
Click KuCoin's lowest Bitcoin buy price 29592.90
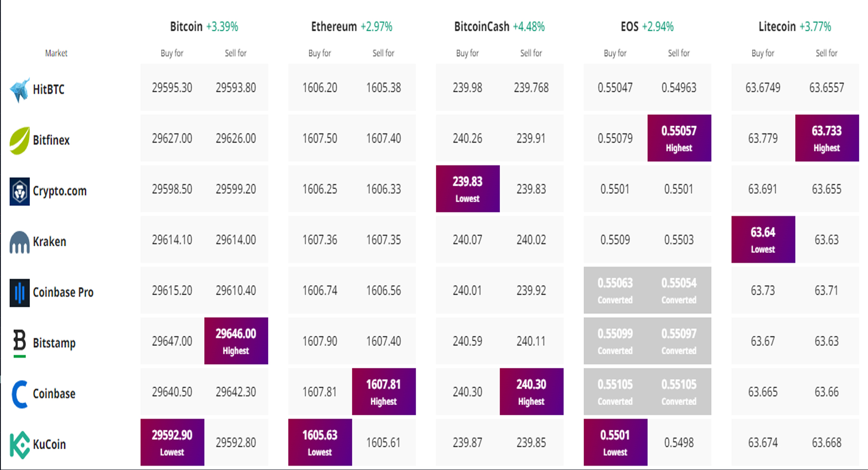point(172,442)
